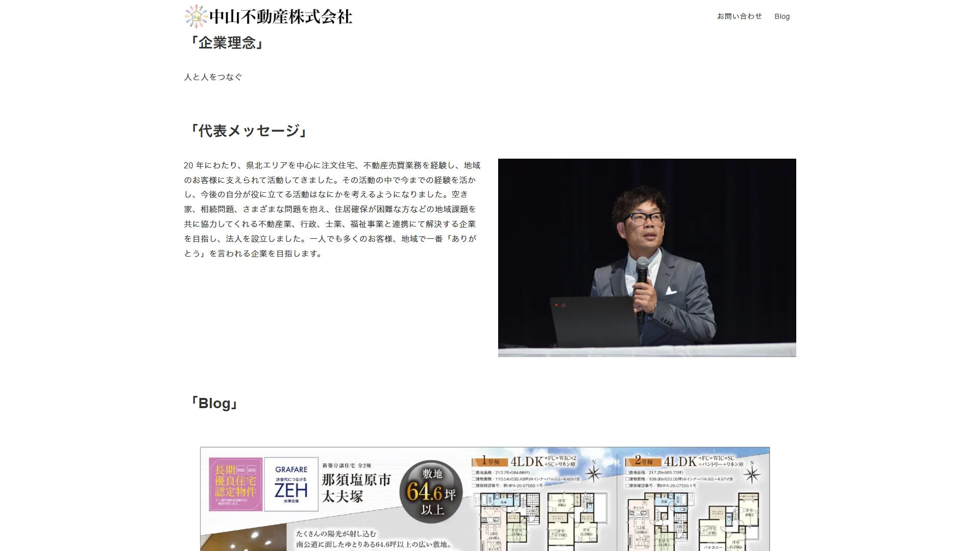Select the 「企業理念」 heading
The image size is (980, 551).
tap(227, 43)
